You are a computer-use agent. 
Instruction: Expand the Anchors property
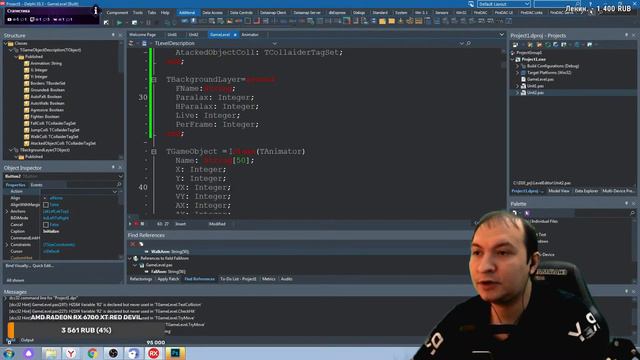(7, 211)
